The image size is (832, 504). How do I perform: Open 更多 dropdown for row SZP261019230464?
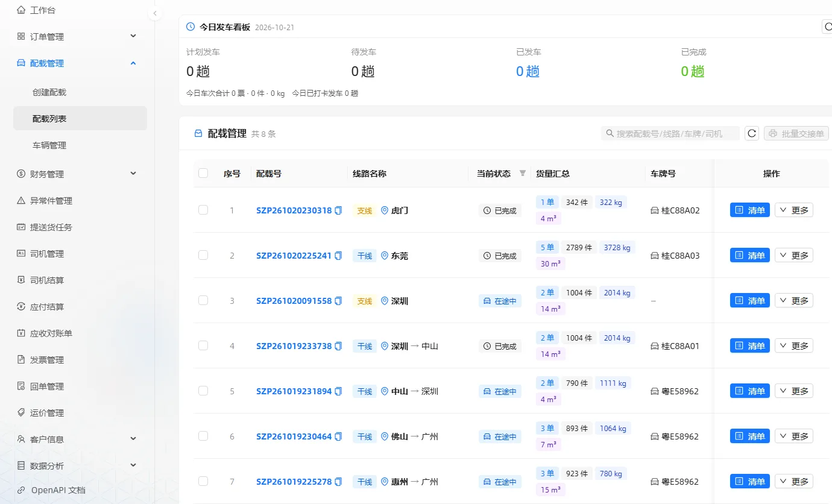[x=793, y=436]
